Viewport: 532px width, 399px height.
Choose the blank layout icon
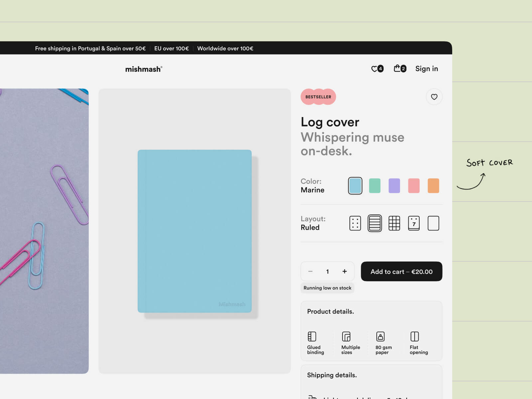(x=433, y=223)
